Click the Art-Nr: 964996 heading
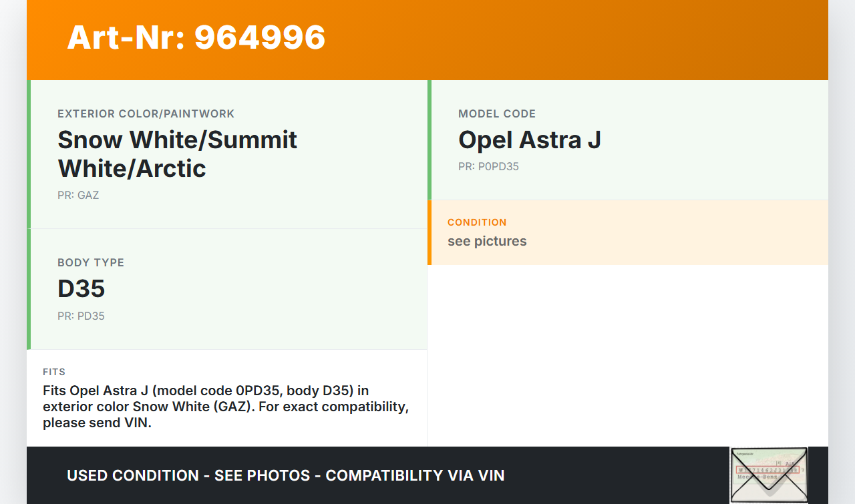 196,37
